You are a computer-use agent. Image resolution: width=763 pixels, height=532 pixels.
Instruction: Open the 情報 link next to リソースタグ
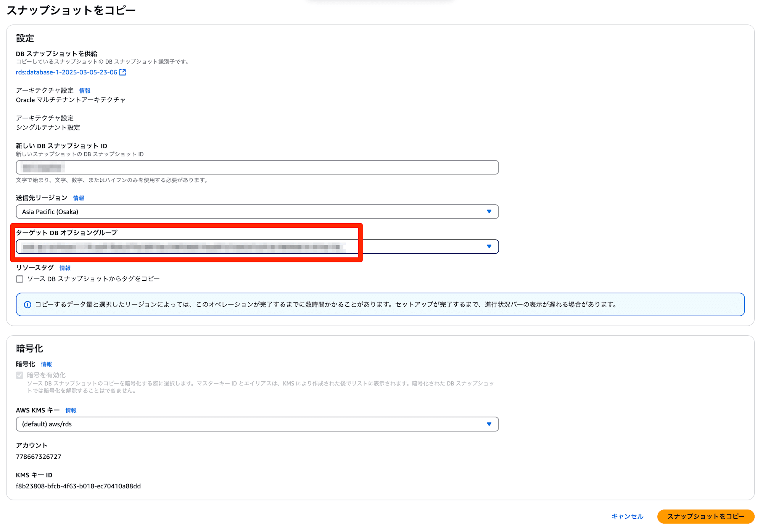65,268
